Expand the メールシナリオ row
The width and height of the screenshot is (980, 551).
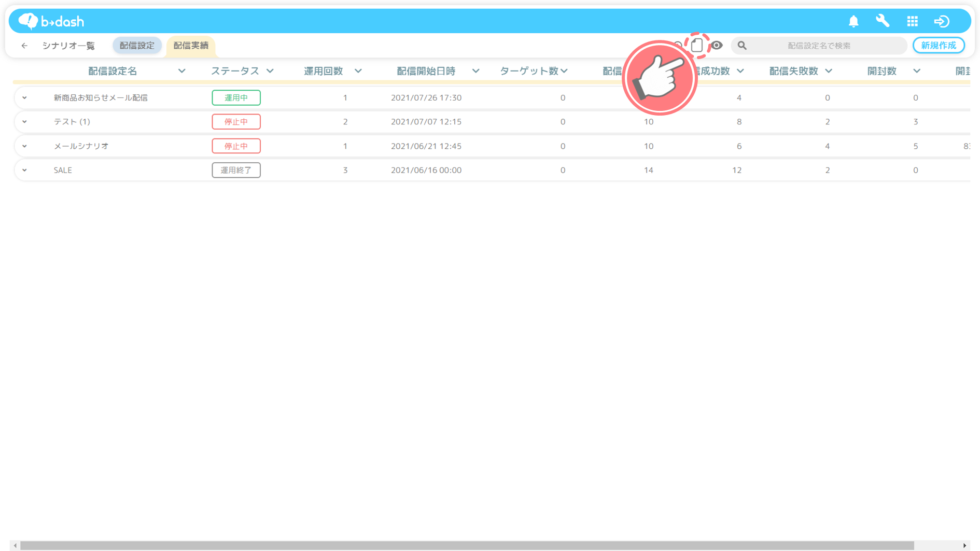coord(24,146)
